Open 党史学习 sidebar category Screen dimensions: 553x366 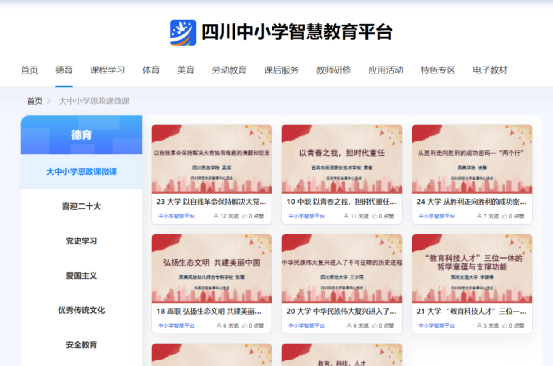coord(81,241)
